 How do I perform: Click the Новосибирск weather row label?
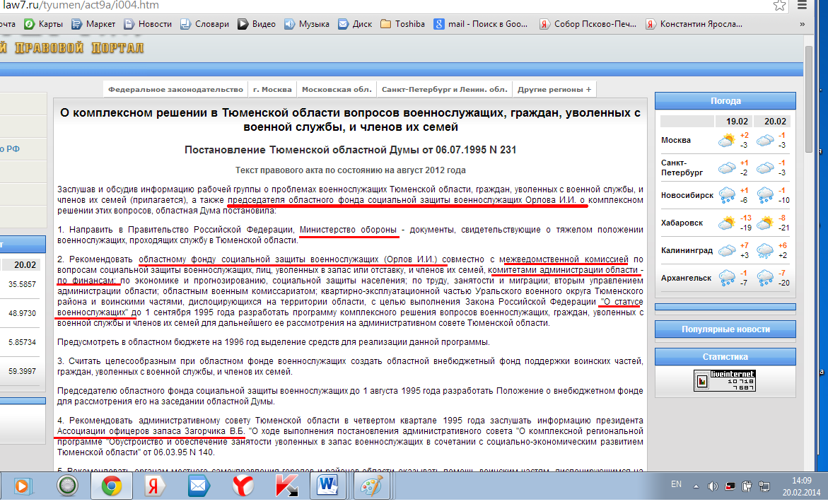[687, 194]
